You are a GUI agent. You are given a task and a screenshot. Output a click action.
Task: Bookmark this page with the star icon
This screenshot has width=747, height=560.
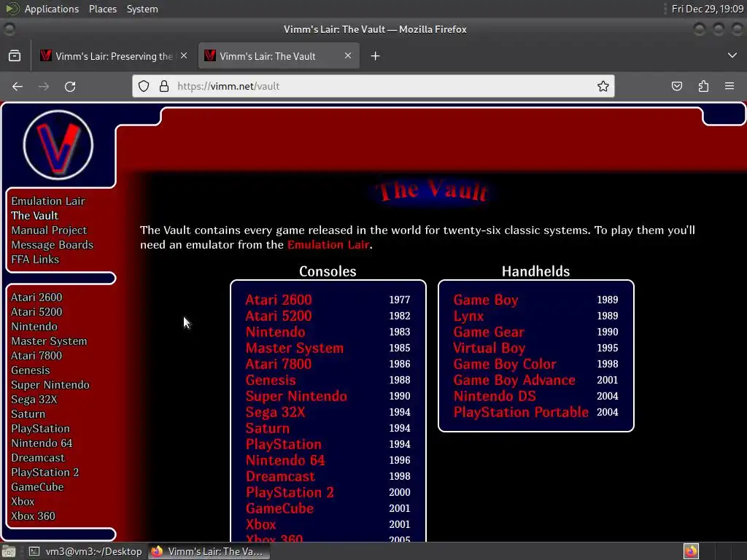coord(603,86)
